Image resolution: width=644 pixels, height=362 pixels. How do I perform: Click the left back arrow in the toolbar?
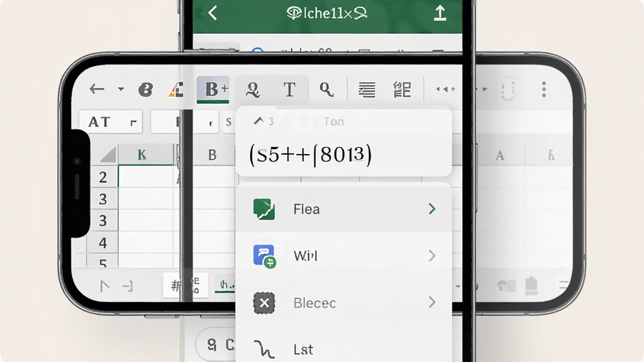[x=97, y=89]
